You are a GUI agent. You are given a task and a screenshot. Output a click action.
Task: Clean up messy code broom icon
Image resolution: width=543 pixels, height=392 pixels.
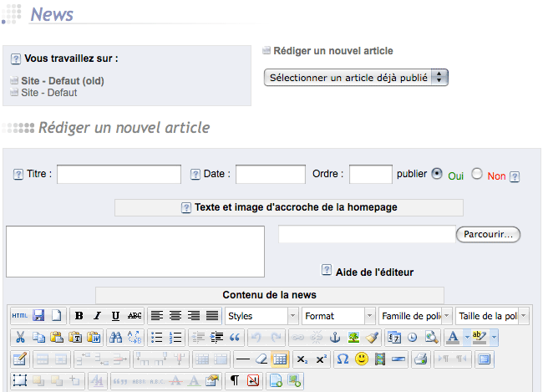[x=372, y=337]
